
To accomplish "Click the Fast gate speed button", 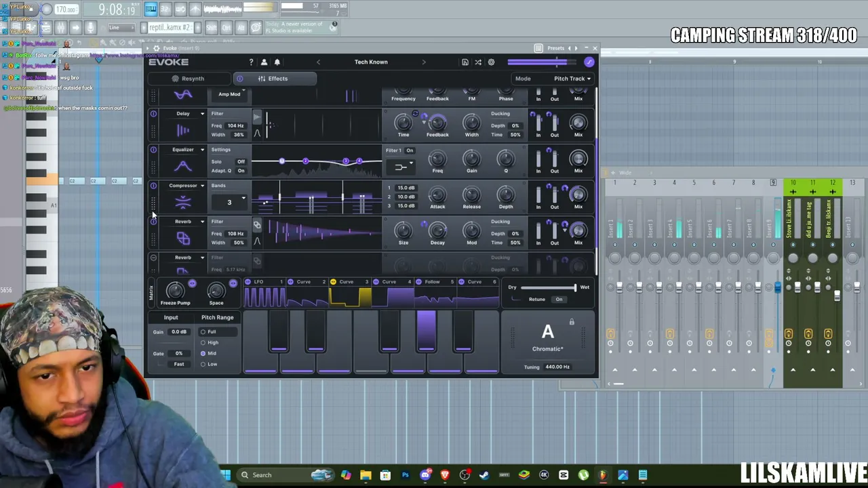I will [179, 365].
